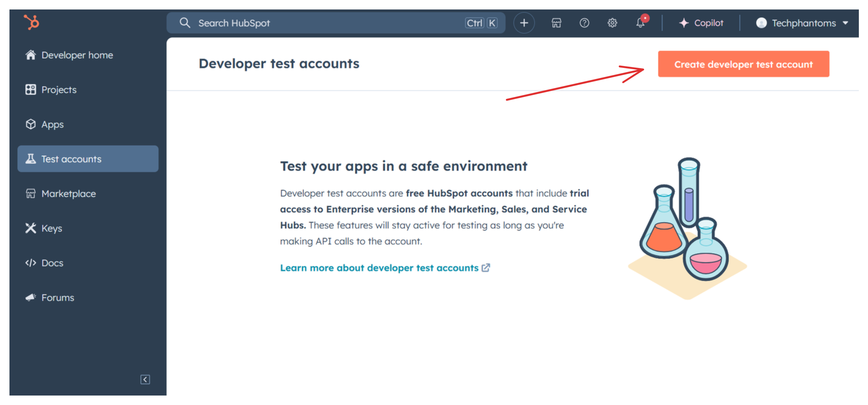Image resolution: width=868 pixels, height=405 pixels.
Task: Open Forums in the sidebar
Action: [58, 297]
